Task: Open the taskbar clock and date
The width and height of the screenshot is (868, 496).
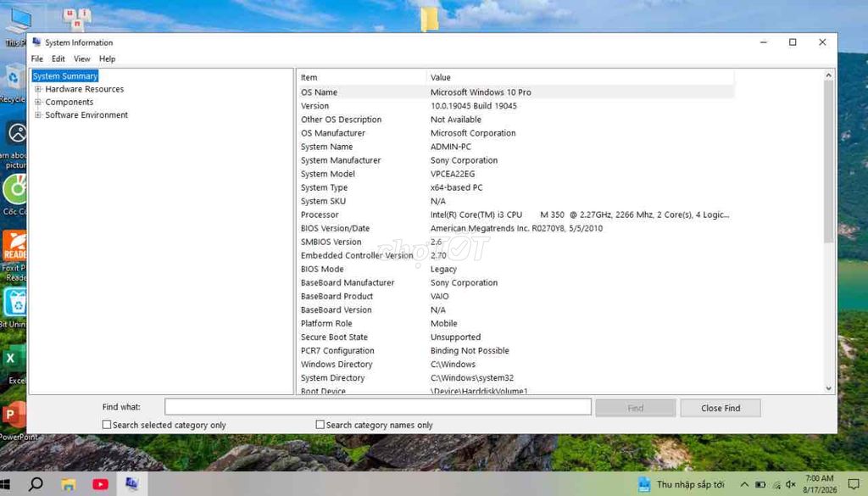Action: 820,484
